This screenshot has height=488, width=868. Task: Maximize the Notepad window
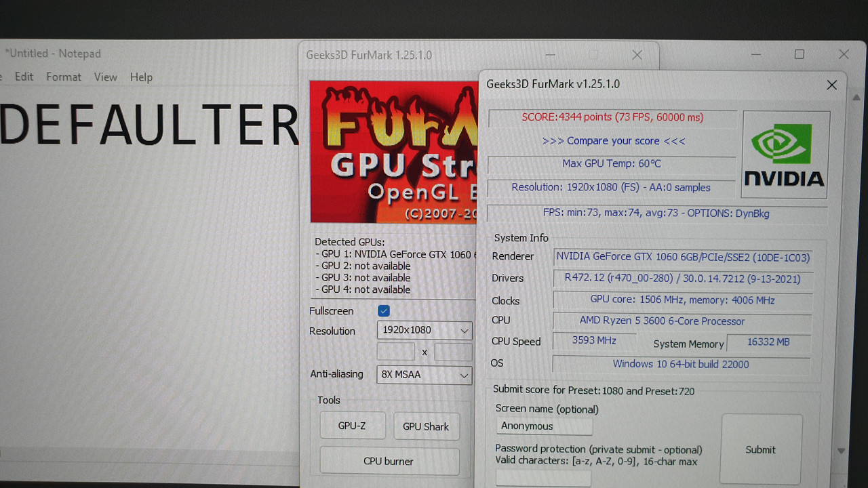pyautogui.click(x=799, y=54)
